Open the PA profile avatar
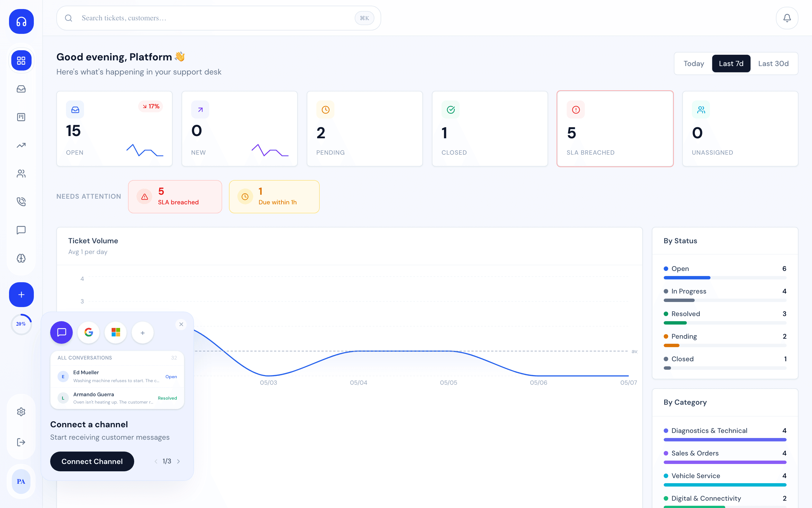This screenshot has height=508, width=812. point(21,481)
